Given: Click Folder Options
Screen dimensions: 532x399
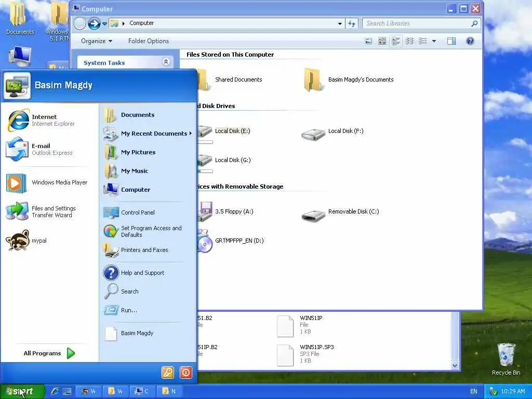Looking at the screenshot, I should pos(149,41).
